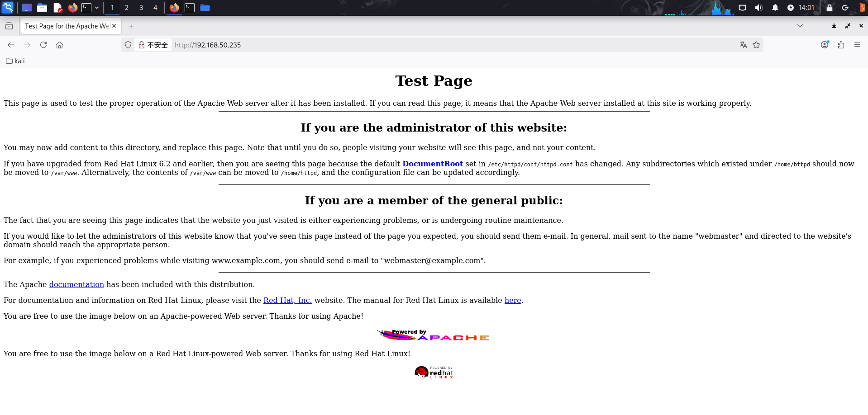
Task: Follow the Red Hat, Inc. link
Action: (x=287, y=300)
